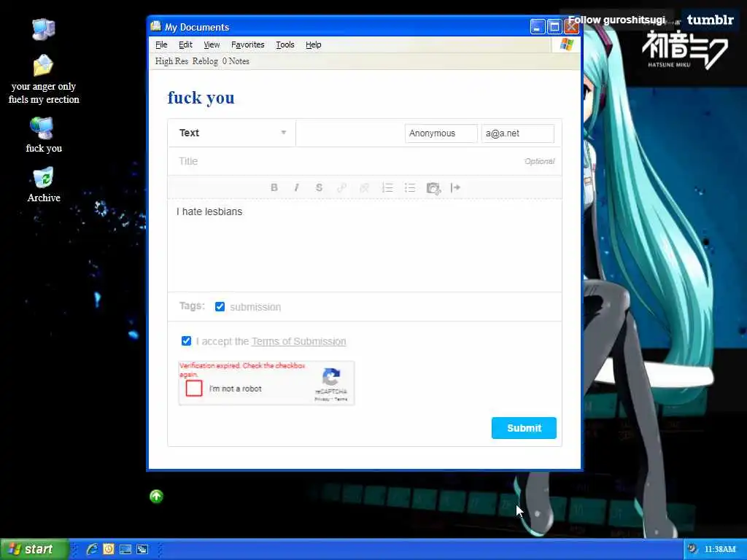This screenshot has height=560, width=747.
Task: Uncheck the accept Terms of Submission checkbox
Action: point(186,341)
